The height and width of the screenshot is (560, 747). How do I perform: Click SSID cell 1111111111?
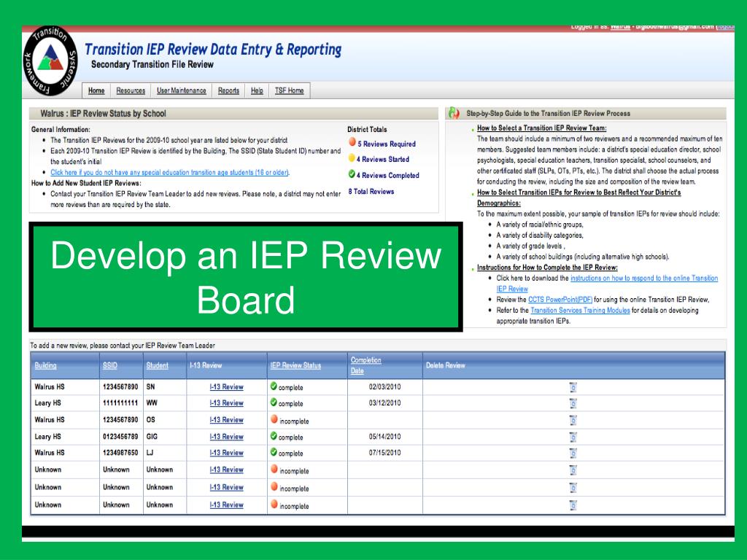(x=120, y=402)
